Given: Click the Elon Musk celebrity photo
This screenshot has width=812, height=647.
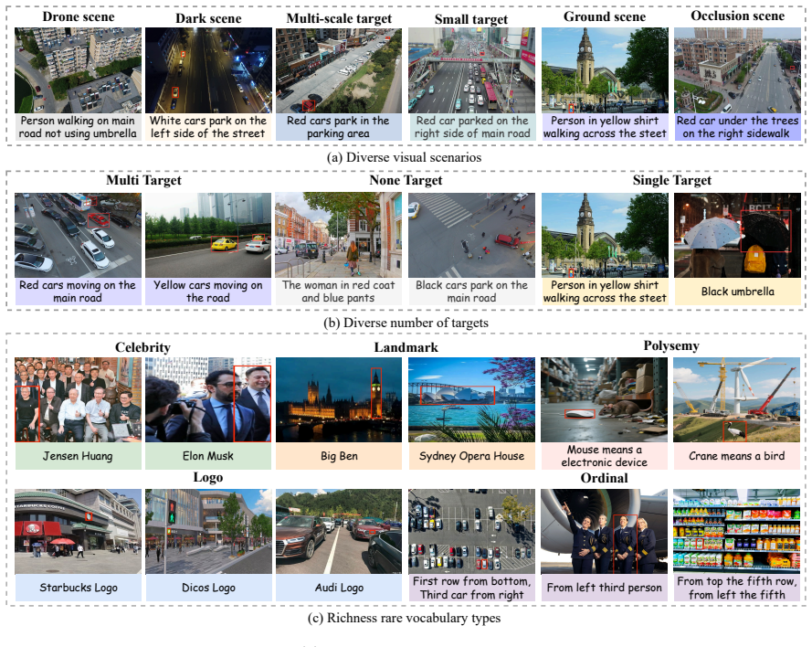Looking at the screenshot, I should click(x=208, y=399).
